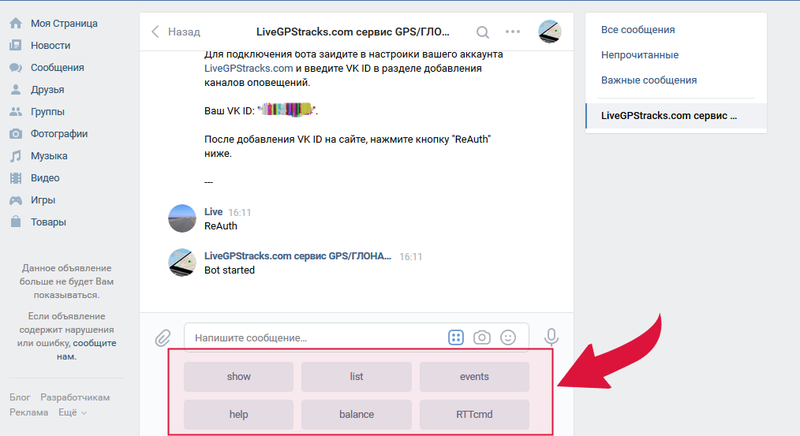Viewport: 800px width, 436px height.
Task: Click the search icon in chat header
Action: click(483, 32)
